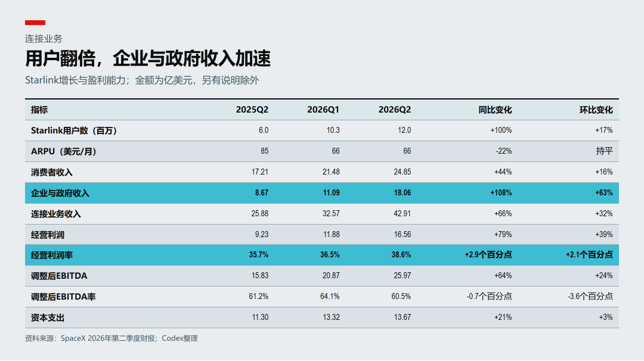Click the 调整后EBITDA率 row label

[63, 297]
